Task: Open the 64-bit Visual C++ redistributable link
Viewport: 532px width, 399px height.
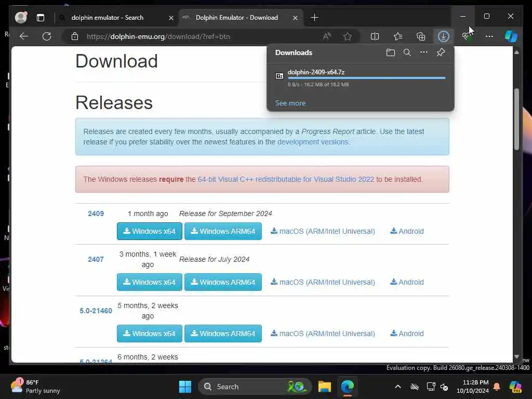Action: (286, 179)
